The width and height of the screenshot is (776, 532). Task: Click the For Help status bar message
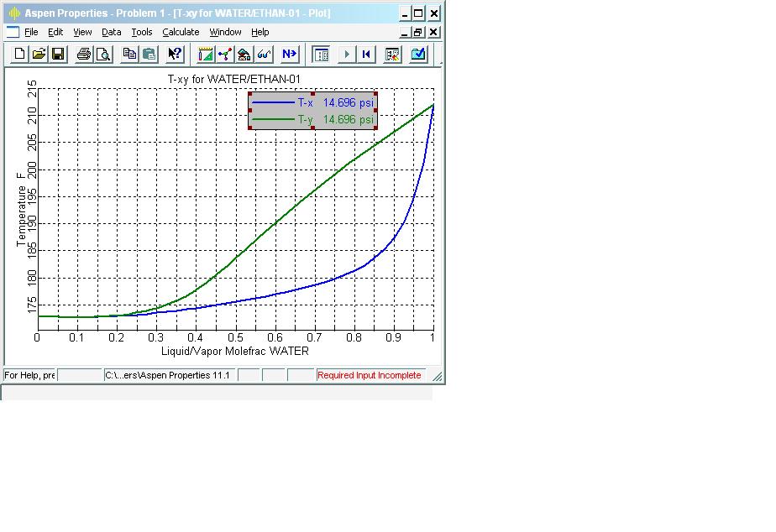point(29,375)
